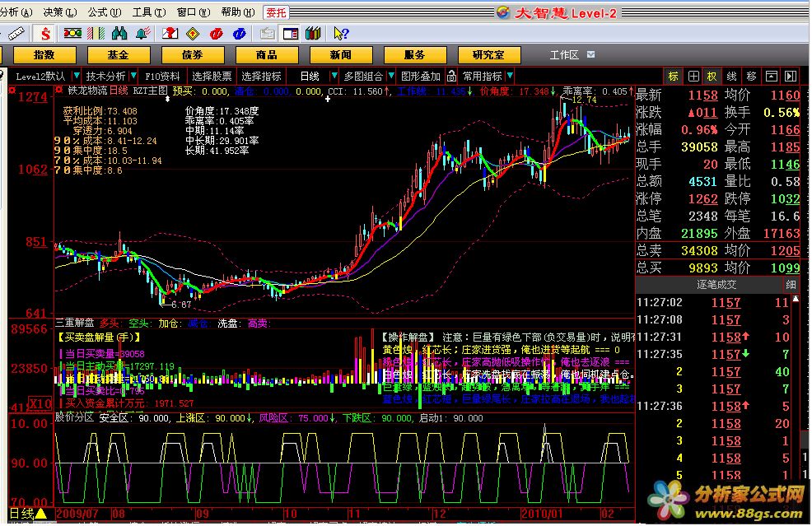Open the 决策(L) menu

[60, 12]
